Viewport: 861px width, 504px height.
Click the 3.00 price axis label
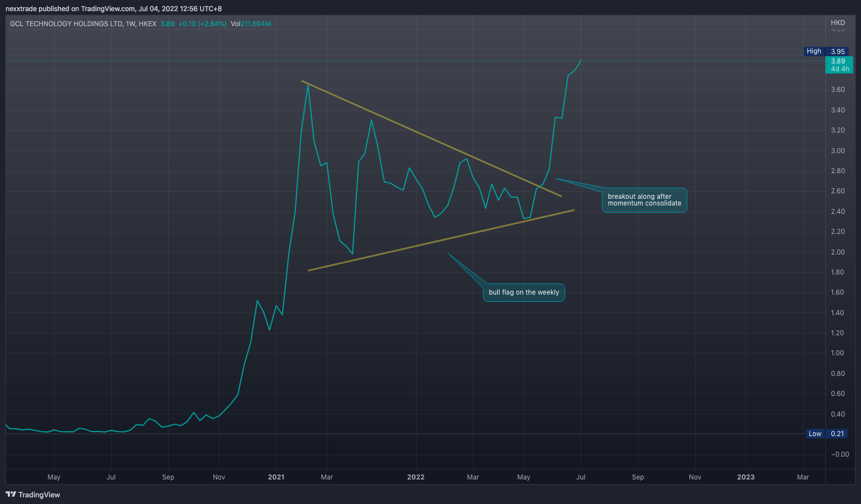coord(838,151)
